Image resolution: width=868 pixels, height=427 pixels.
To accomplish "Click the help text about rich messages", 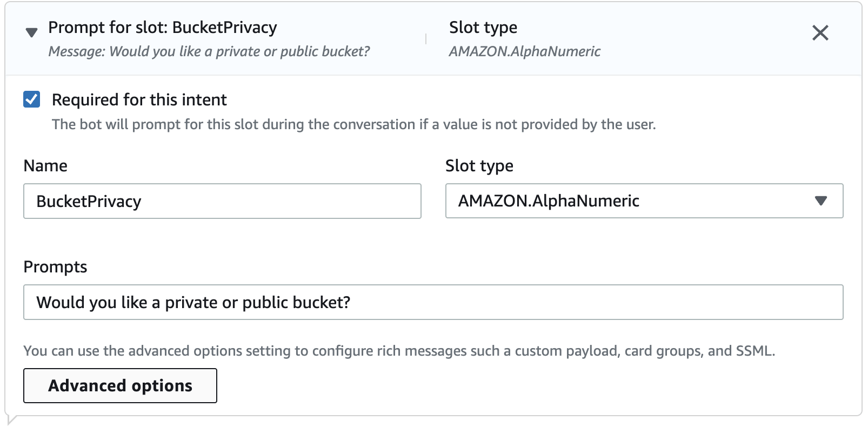I will click(399, 351).
